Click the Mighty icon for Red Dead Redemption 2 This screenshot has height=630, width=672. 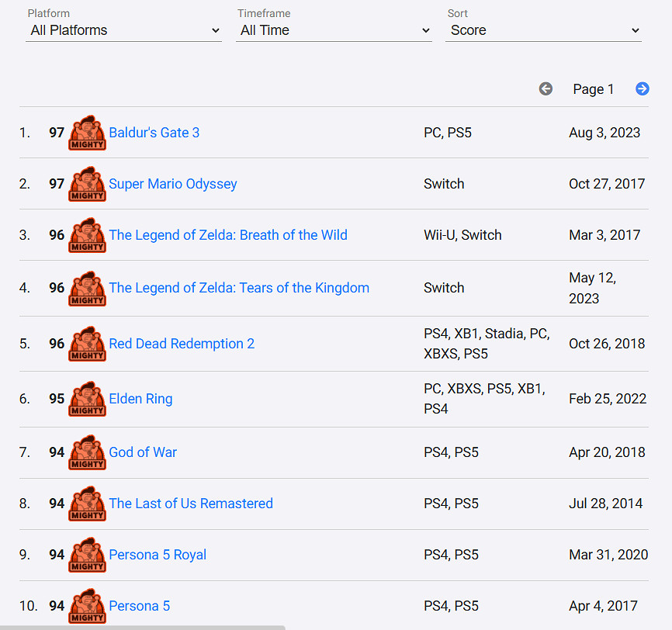click(x=87, y=344)
